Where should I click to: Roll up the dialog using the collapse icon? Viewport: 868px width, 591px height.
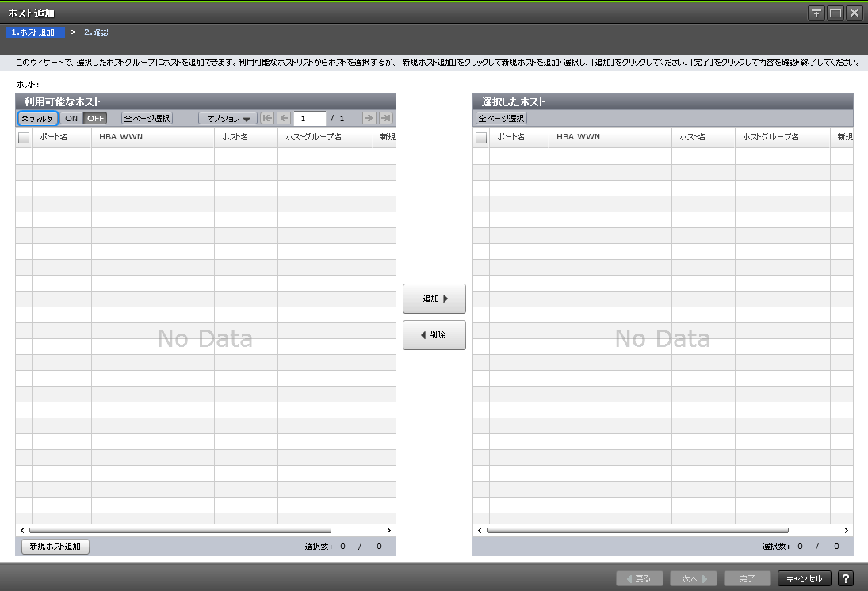tap(815, 12)
